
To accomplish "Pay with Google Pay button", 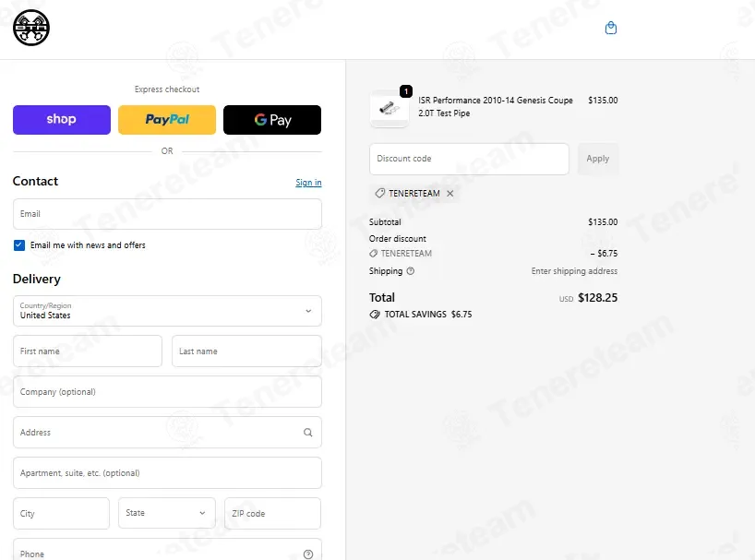I will point(272,120).
